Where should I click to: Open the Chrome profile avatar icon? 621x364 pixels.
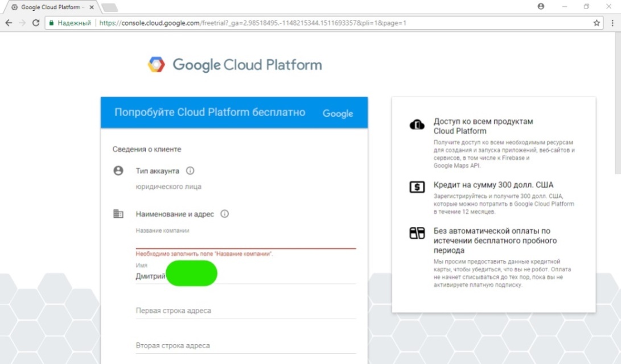tap(541, 6)
